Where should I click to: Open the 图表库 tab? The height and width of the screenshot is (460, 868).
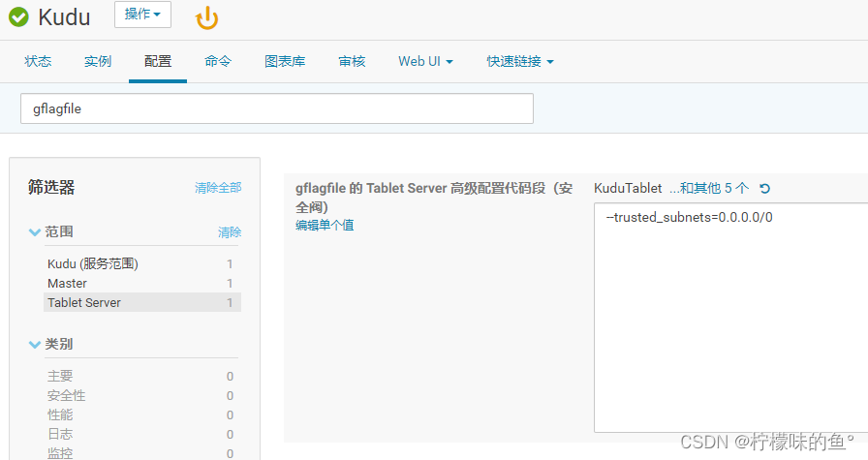(x=285, y=61)
